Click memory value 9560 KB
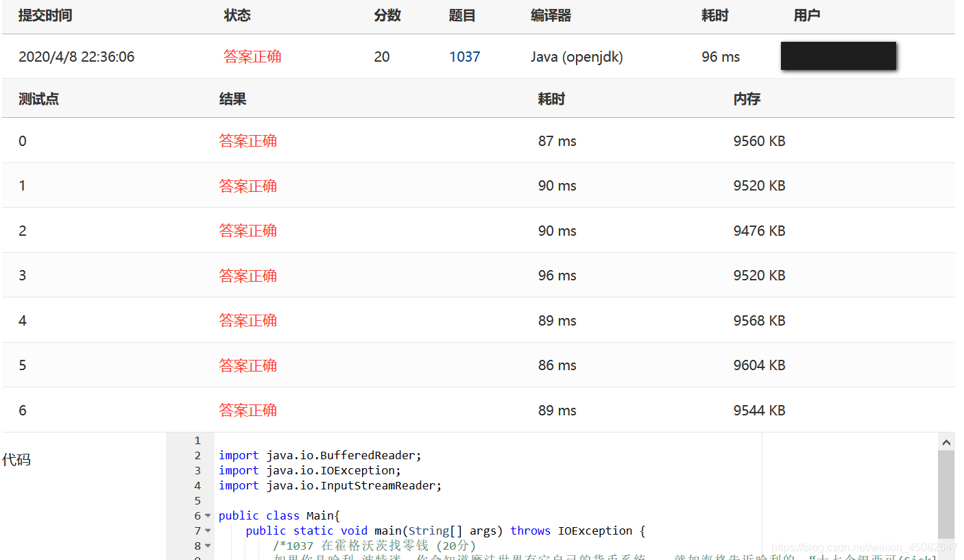The image size is (964, 560). (x=759, y=141)
